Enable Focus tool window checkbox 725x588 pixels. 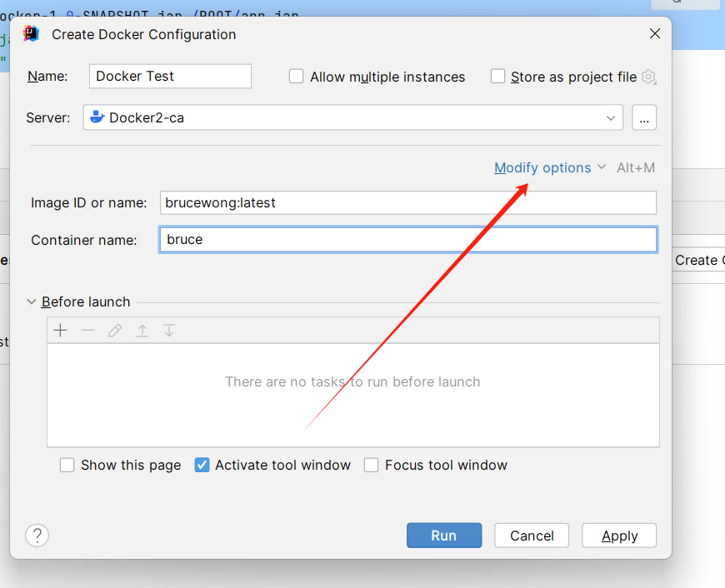tap(372, 465)
